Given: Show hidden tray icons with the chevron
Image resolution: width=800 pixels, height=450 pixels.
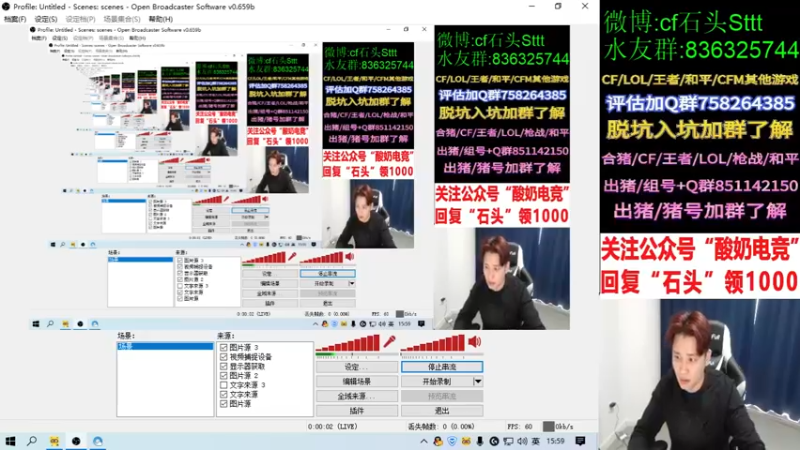Looking at the screenshot, I should coord(423,441).
